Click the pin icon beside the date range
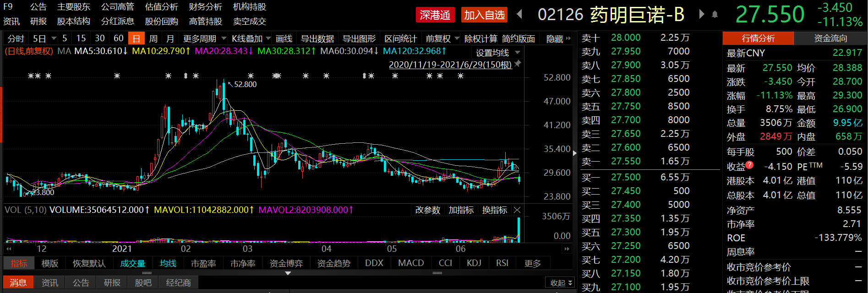Viewport: 868px width, 293px height. click(x=518, y=64)
